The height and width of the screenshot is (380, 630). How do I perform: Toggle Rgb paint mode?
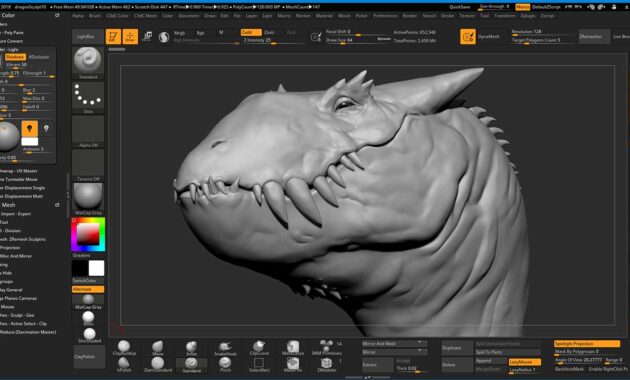(x=200, y=33)
